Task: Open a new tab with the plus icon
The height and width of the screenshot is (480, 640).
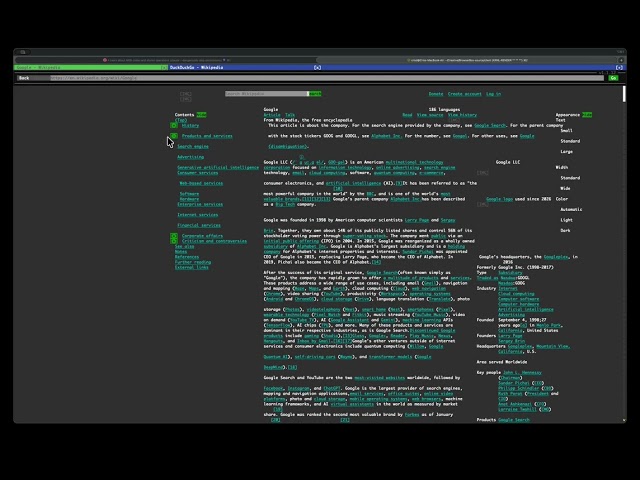Action: pyautogui.click(x=619, y=67)
